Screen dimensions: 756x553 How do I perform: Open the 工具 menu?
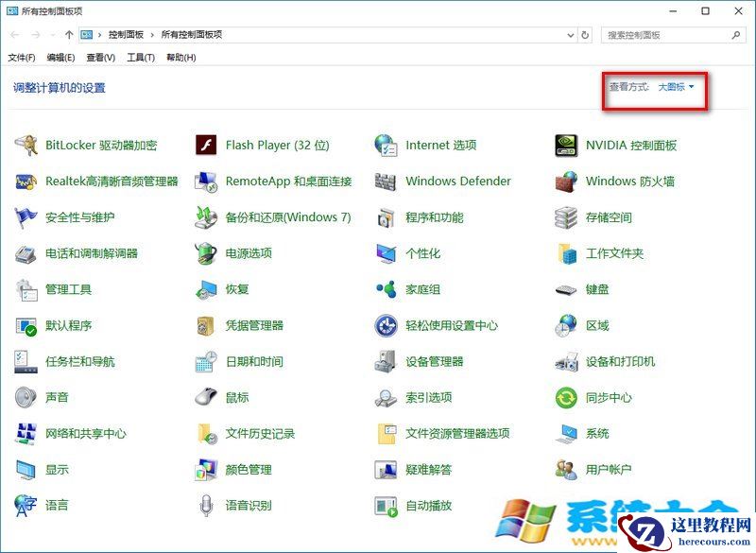click(141, 57)
